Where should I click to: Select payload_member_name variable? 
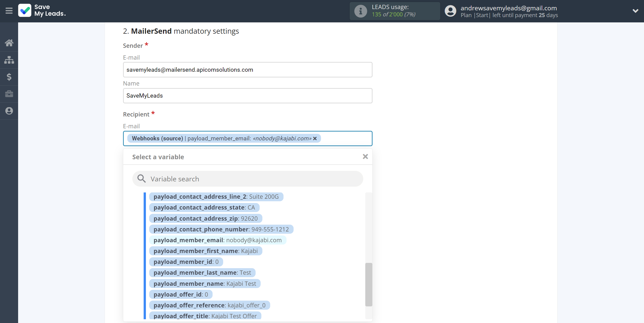tap(205, 284)
